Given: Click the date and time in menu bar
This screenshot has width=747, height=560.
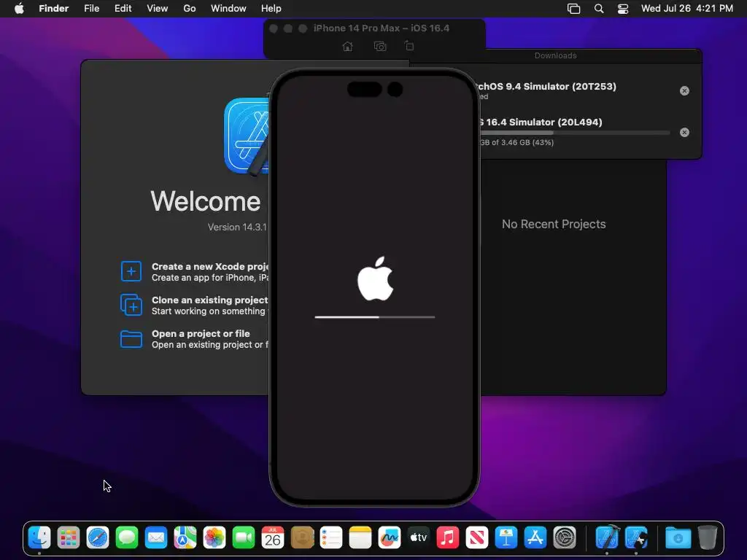Looking at the screenshot, I should coord(687,9).
